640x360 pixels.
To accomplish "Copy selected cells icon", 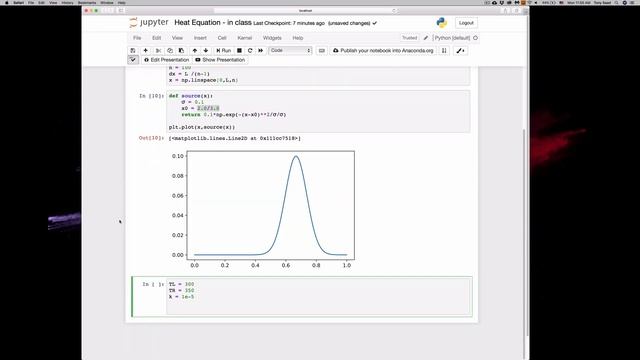I will tap(170, 51).
